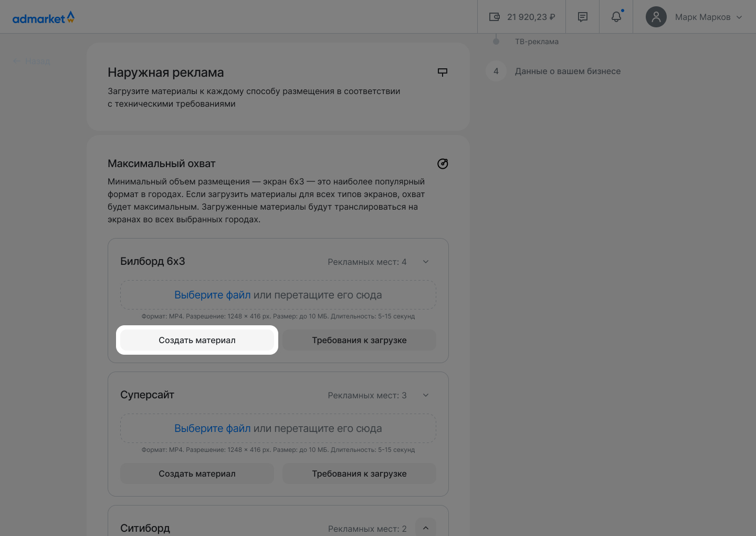Collapse the Ситиборд section chevron
The image size is (756, 536).
click(x=426, y=528)
